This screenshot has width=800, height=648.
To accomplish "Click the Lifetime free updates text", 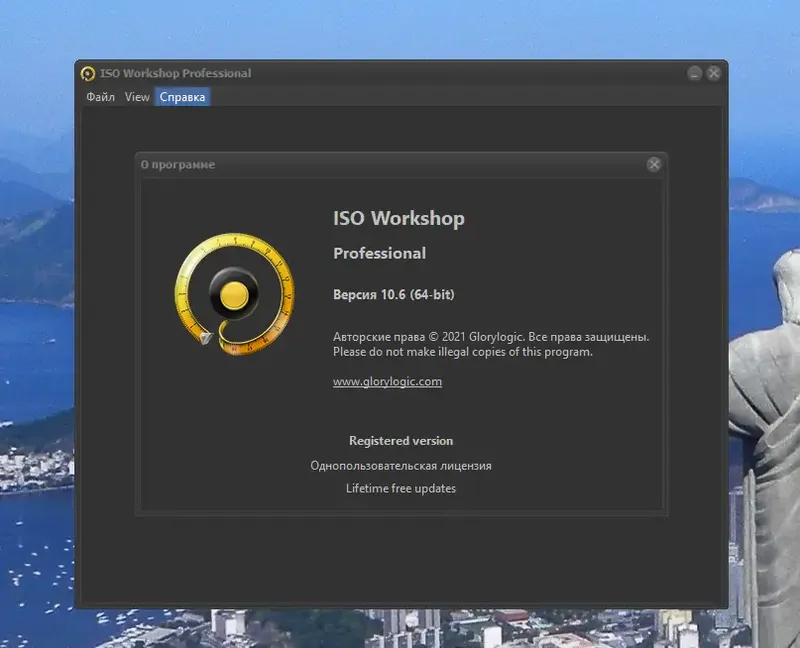I will pyautogui.click(x=400, y=488).
